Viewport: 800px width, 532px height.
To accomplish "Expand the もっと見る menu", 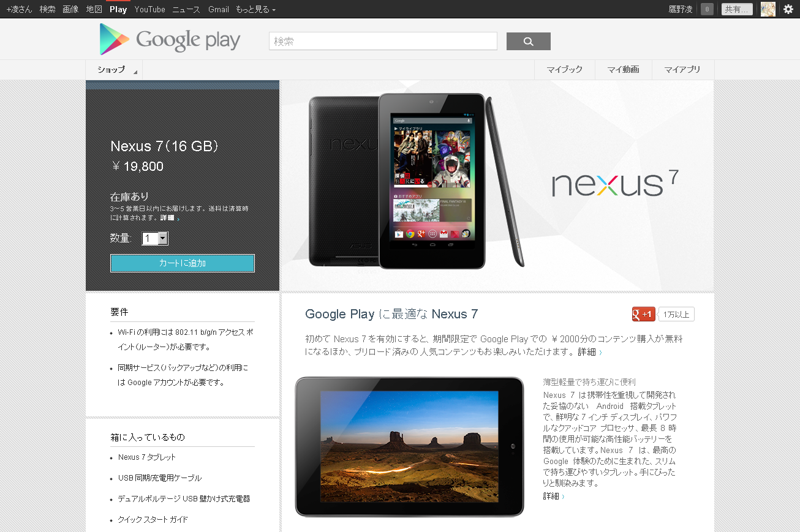I will pos(255,9).
